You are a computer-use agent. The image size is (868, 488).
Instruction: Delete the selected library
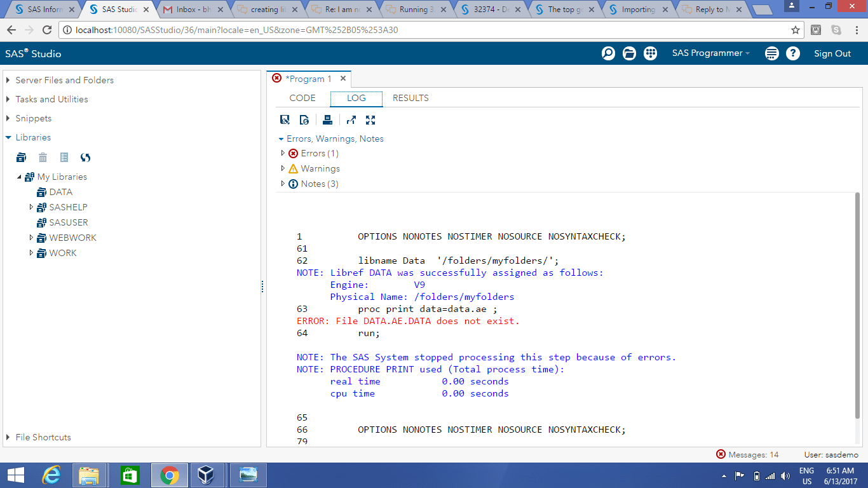(x=42, y=158)
